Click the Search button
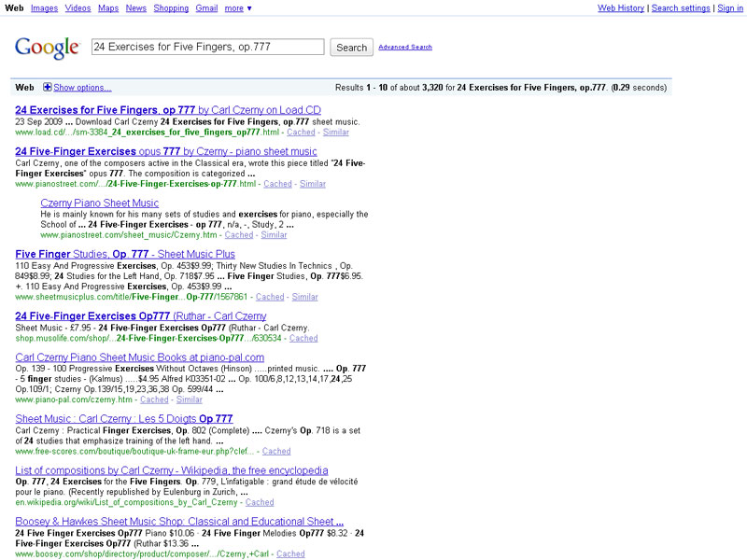This screenshot has height=560, width=747. coord(352,48)
